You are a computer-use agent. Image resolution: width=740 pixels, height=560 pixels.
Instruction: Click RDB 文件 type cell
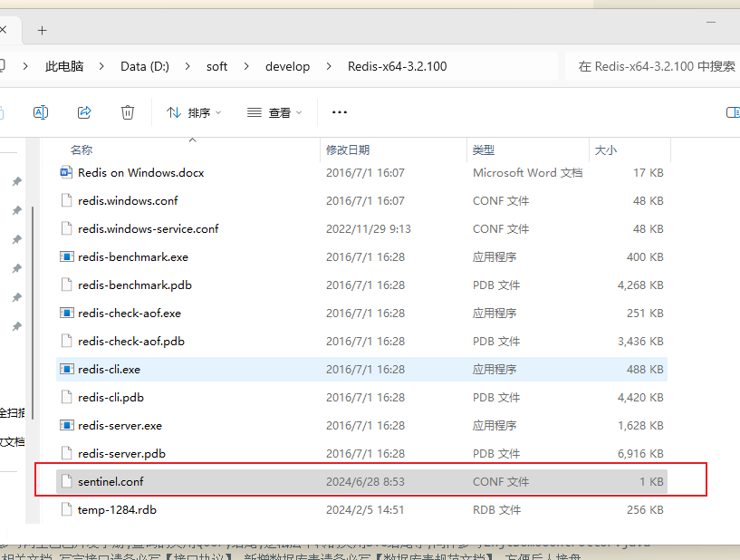(496, 510)
